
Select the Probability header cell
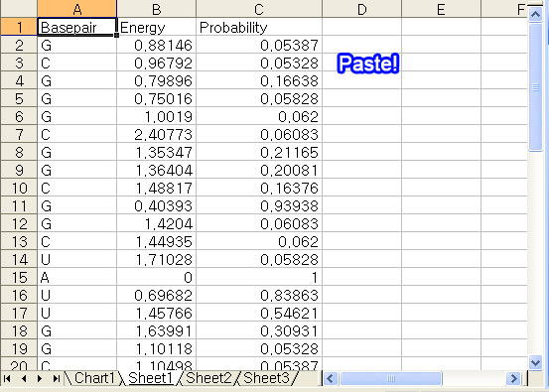pyautogui.click(x=259, y=27)
